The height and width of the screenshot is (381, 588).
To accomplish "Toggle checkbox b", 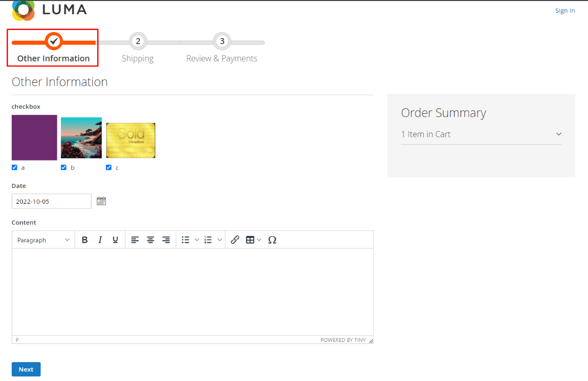I will coord(64,168).
